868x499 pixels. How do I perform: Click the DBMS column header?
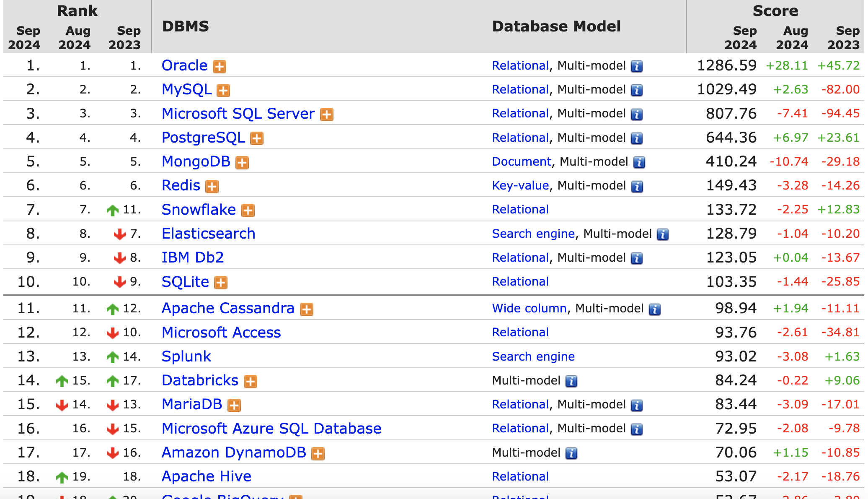[185, 26]
